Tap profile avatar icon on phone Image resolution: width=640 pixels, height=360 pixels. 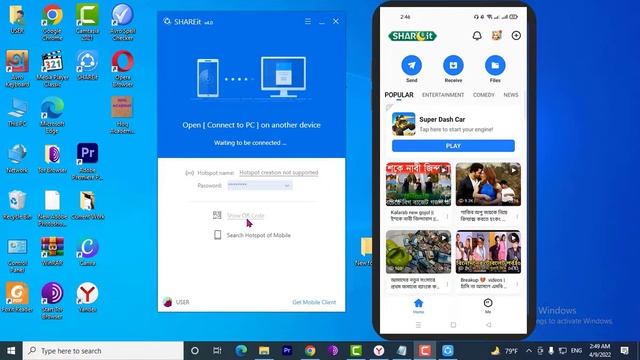click(496, 36)
